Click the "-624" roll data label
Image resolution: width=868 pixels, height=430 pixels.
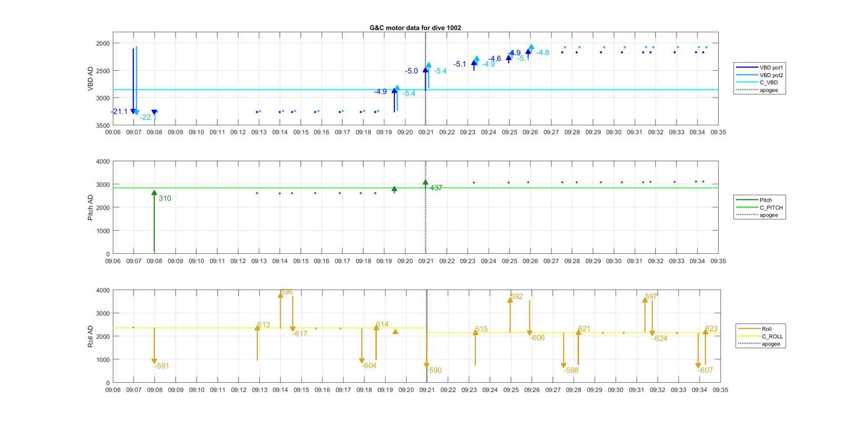click(x=660, y=339)
